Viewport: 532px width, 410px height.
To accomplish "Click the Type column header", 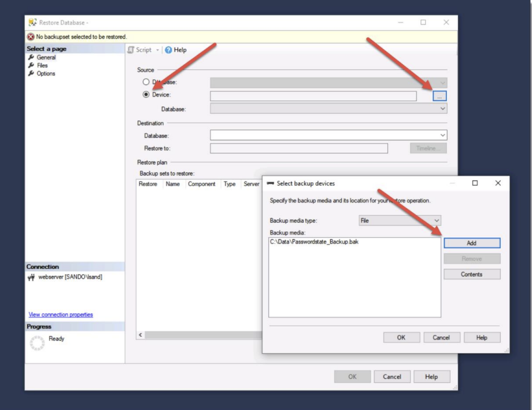I will coord(230,184).
